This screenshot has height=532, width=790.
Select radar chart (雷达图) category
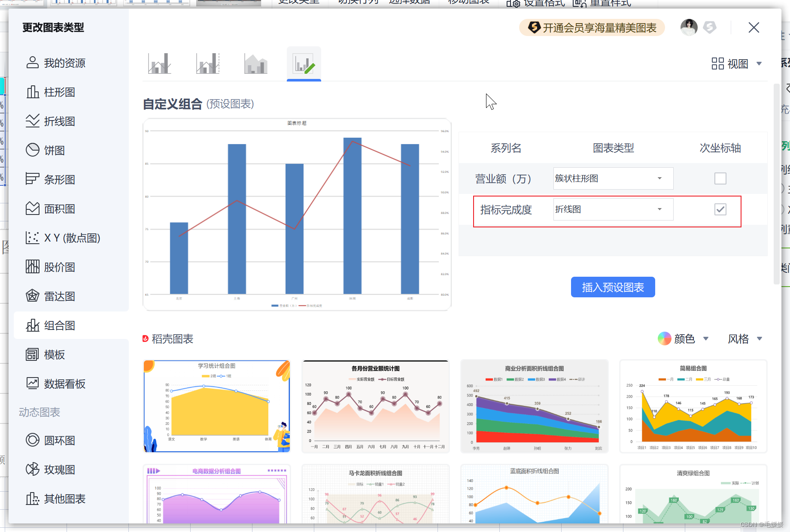pos(51,296)
